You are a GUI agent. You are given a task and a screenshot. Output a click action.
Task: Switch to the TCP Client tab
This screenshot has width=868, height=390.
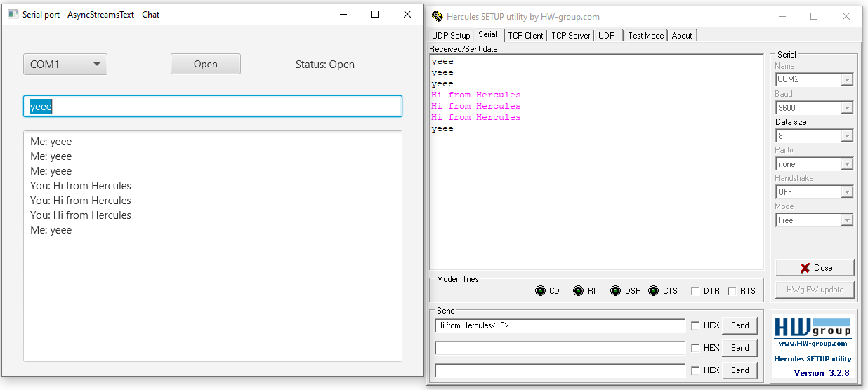pos(525,36)
